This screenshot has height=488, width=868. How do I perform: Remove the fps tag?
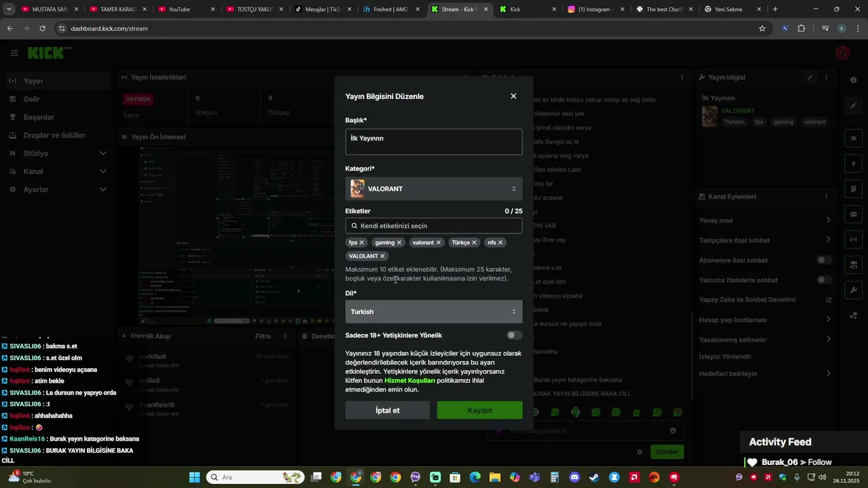tap(361, 243)
